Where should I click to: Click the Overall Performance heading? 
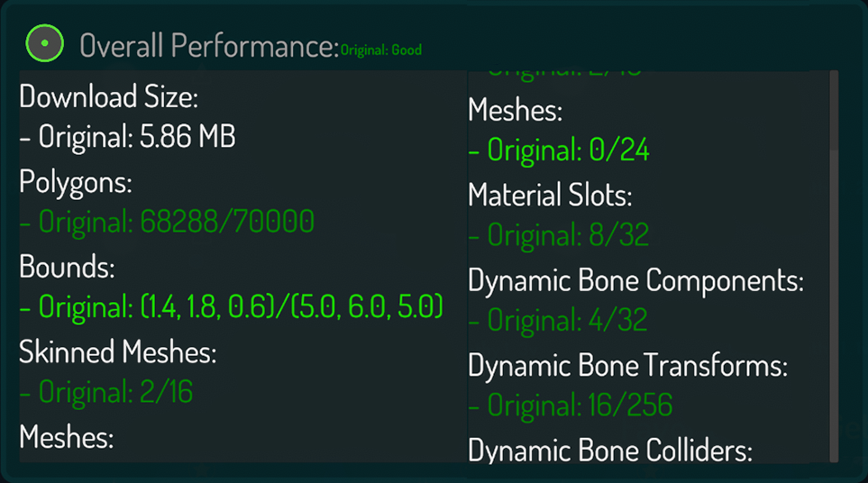pyautogui.click(x=209, y=45)
